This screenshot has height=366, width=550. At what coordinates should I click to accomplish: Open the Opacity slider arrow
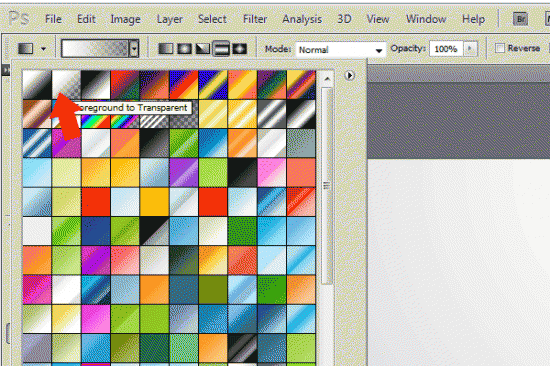coord(470,48)
